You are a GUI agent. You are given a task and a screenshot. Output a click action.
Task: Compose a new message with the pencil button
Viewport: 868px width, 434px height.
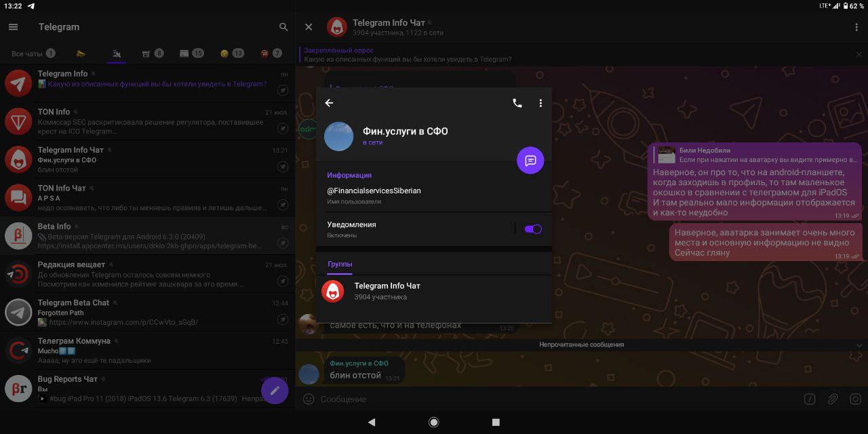click(x=275, y=390)
